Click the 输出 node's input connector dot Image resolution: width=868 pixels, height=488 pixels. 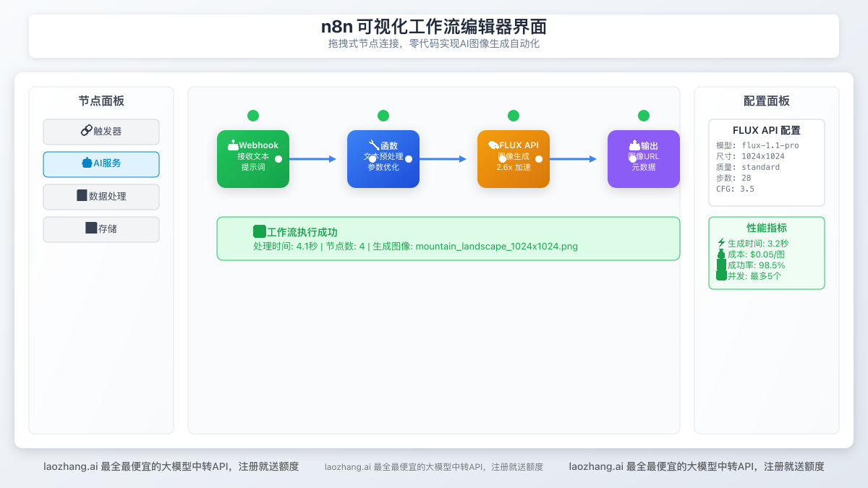(633, 159)
